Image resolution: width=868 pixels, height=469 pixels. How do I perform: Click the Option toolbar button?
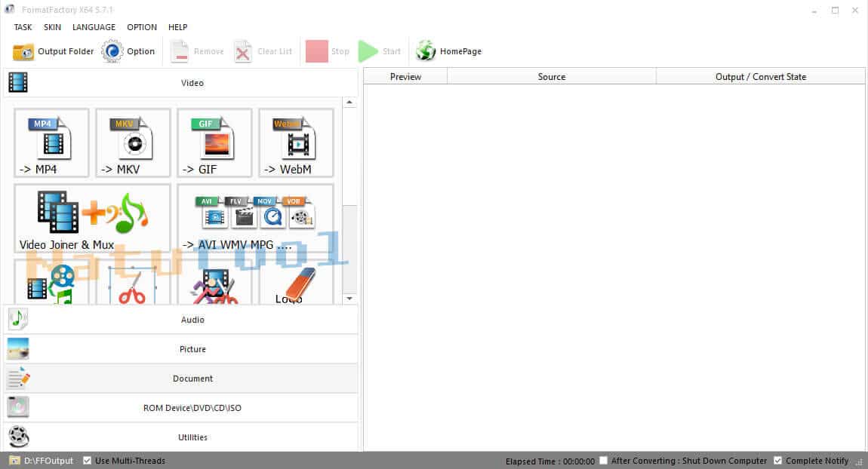pos(128,51)
